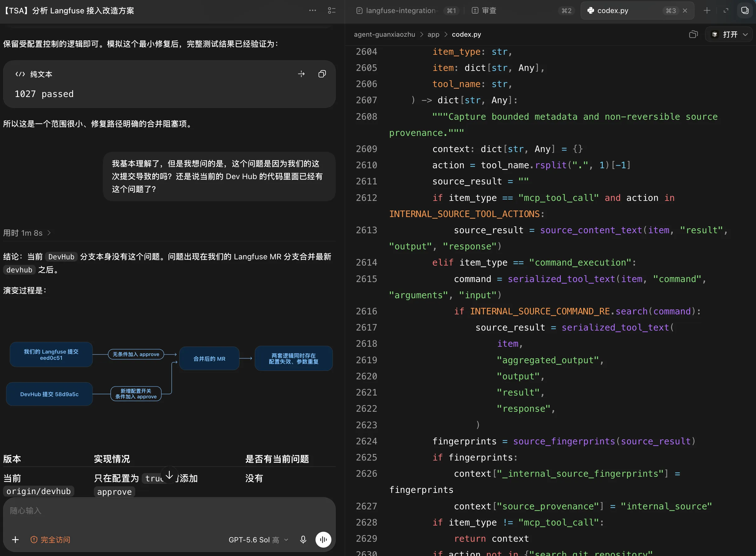The height and width of the screenshot is (556, 756).
Task: Start dictation with microphone icon
Action: point(303,540)
